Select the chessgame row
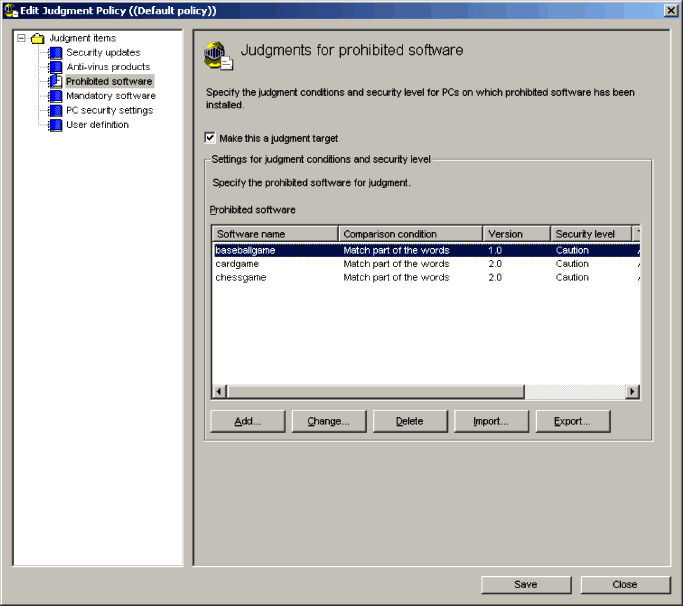 [x=240, y=278]
